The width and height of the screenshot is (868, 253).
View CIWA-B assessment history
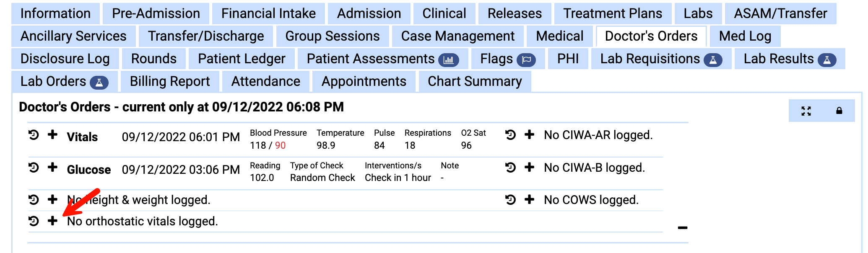pyautogui.click(x=510, y=168)
